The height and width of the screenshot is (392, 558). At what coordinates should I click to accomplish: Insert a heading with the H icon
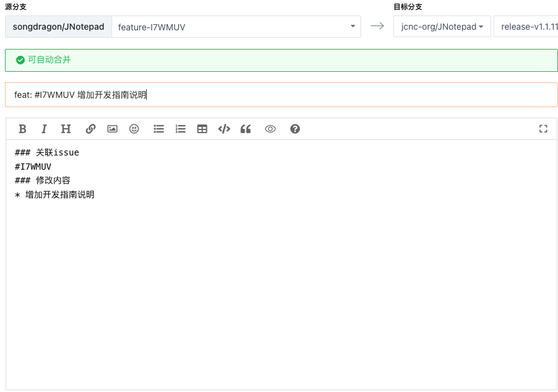pyautogui.click(x=66, y=129)
